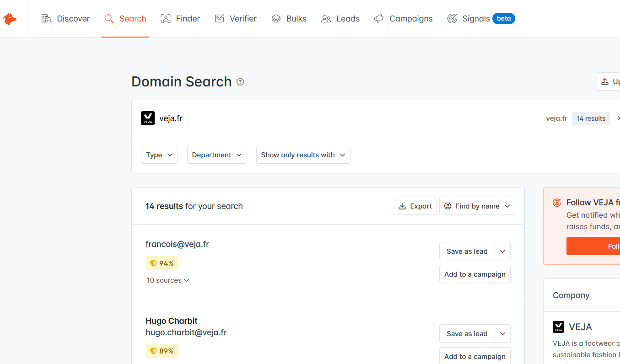Click Hugo Charbit name
This screenshot has width=620, height=364.
pyautogui.click(x=172, y=321)
